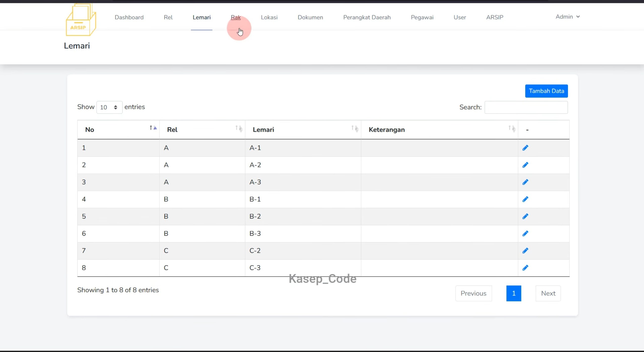Edit the B-2 lemari row
The height and width of the screenshot is (352, 644).
point(525,216)
